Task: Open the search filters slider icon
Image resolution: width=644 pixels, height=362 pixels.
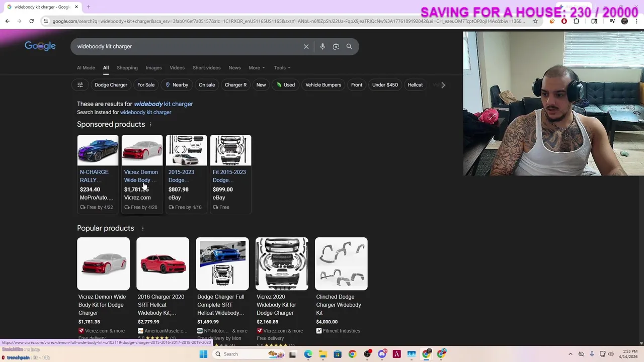Action: pos(80,85)
